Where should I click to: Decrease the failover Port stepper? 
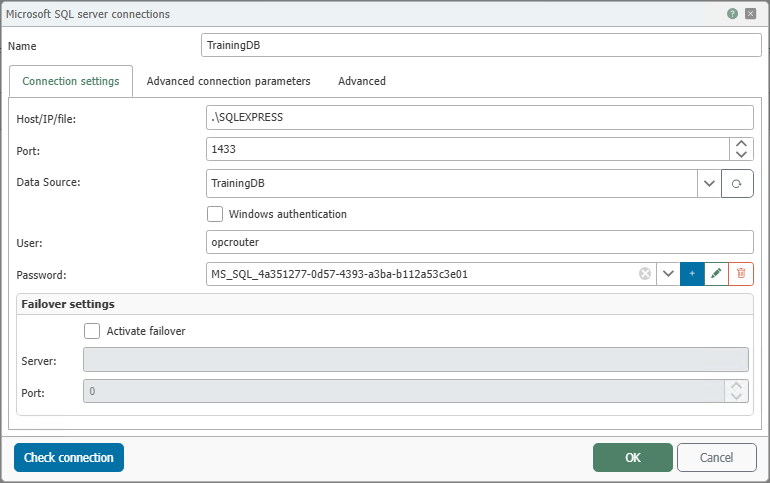(736, 397)
